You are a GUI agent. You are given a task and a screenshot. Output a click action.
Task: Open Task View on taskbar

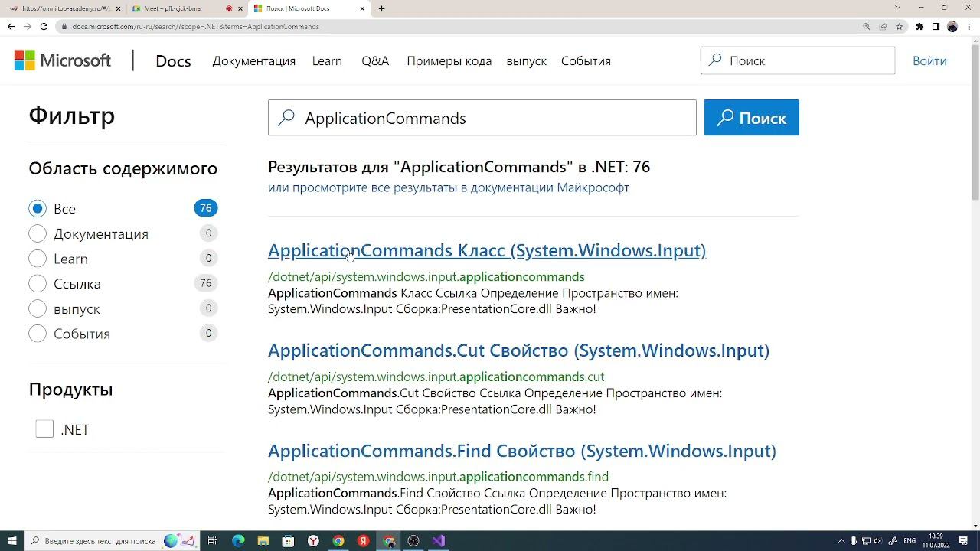pyautogui.click(x=213, y=541)
